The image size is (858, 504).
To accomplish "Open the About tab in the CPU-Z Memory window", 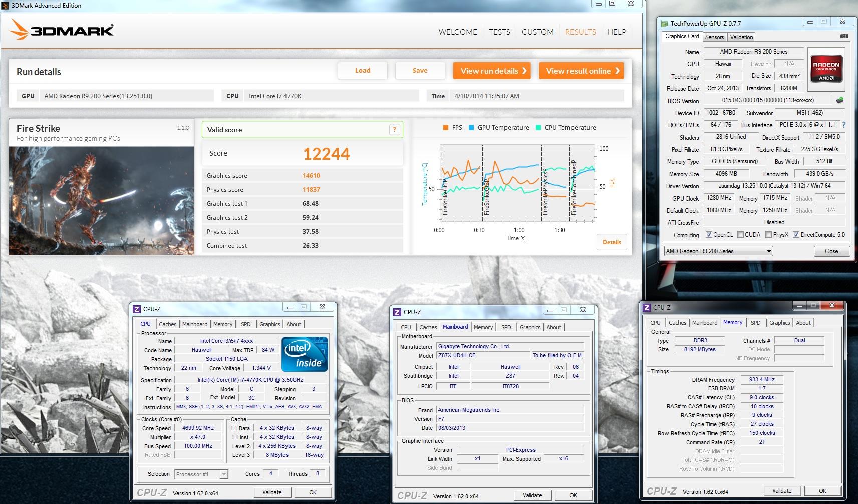I will (803, 323).
